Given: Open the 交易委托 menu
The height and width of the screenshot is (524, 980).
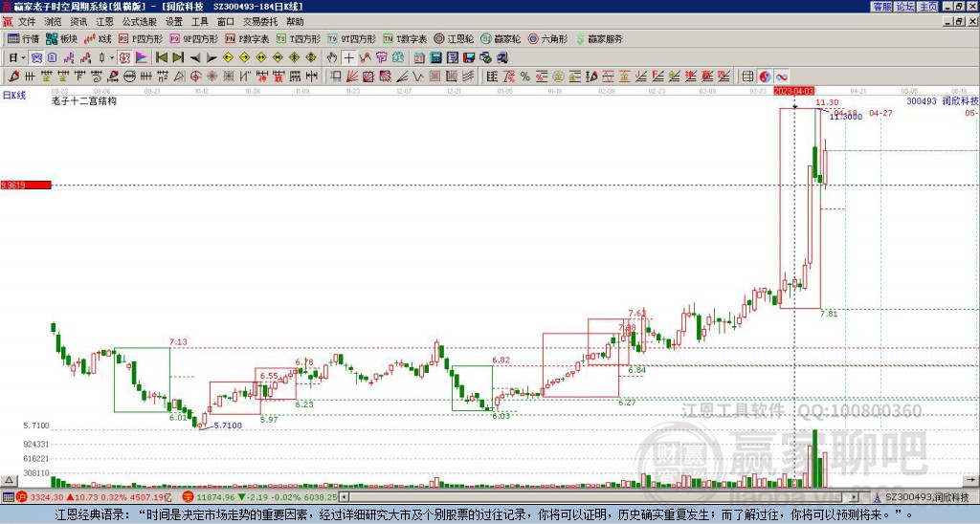Looking at the screenshot, I should [x=258, y=21].
